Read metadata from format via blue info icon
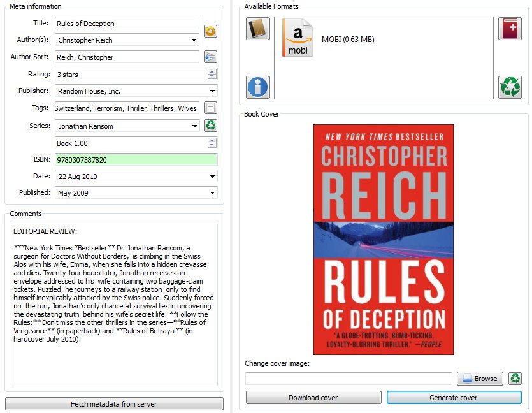532x413 pixels. point(257,87)
